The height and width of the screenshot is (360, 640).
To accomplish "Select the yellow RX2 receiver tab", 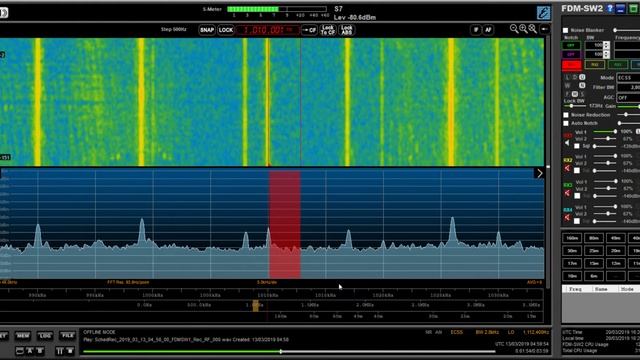I will point(595,65).
